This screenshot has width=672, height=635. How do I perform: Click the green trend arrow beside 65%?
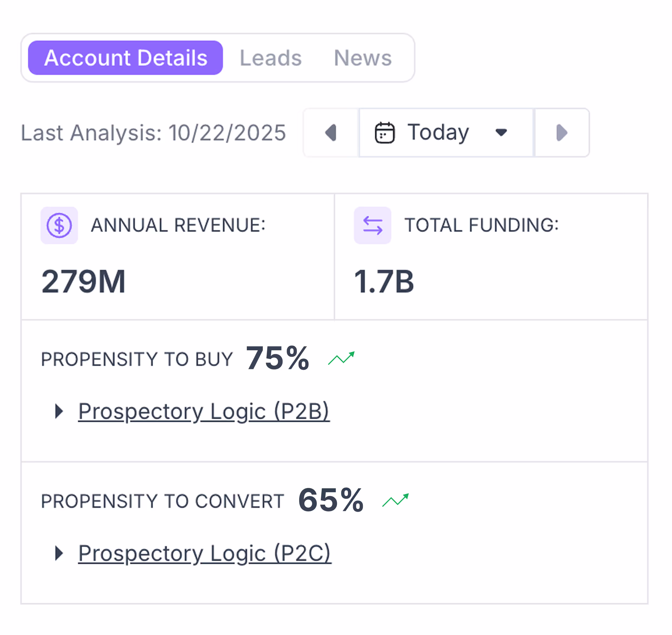[x=395, y=500]
